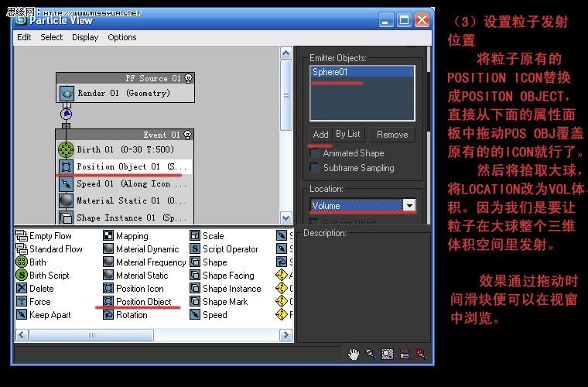Click the By List button
Viewport: 588px width, 387px height.
point(348,134)
